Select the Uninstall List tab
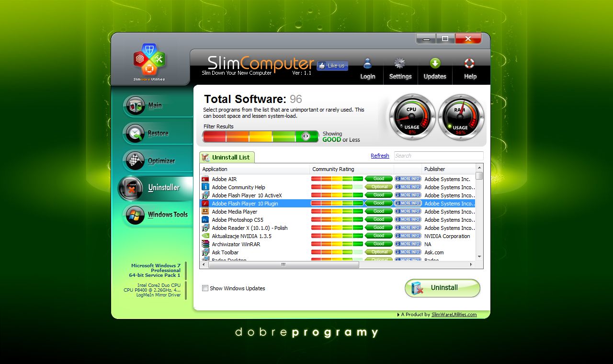Viewport: 613px width, 364px height. pyautogui.click(x=227, y=157)
